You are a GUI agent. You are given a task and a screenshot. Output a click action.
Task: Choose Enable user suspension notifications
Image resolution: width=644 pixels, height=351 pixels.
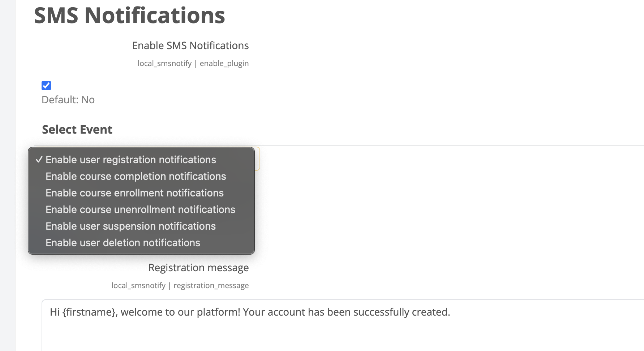130,226
